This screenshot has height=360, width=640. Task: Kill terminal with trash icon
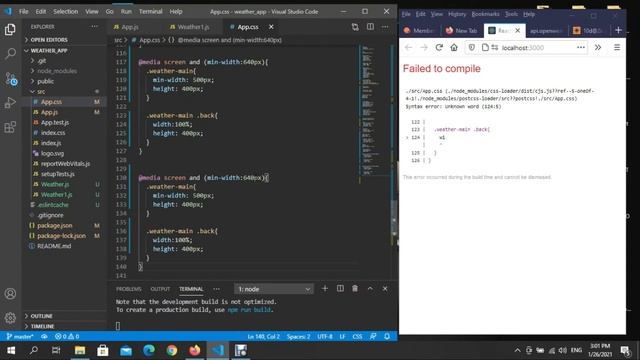click(x=355, y=289)
